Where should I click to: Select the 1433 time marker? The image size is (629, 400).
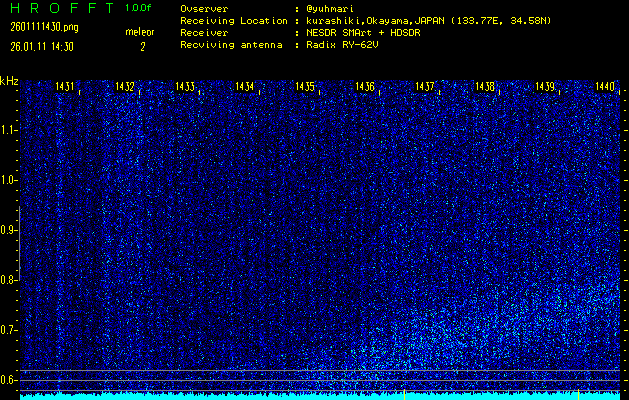point(185,87)
